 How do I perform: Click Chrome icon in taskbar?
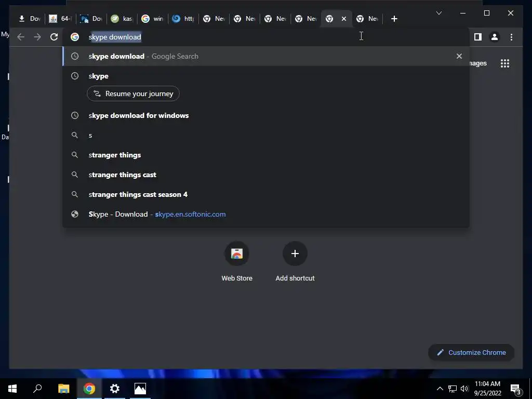pos(89,389)
